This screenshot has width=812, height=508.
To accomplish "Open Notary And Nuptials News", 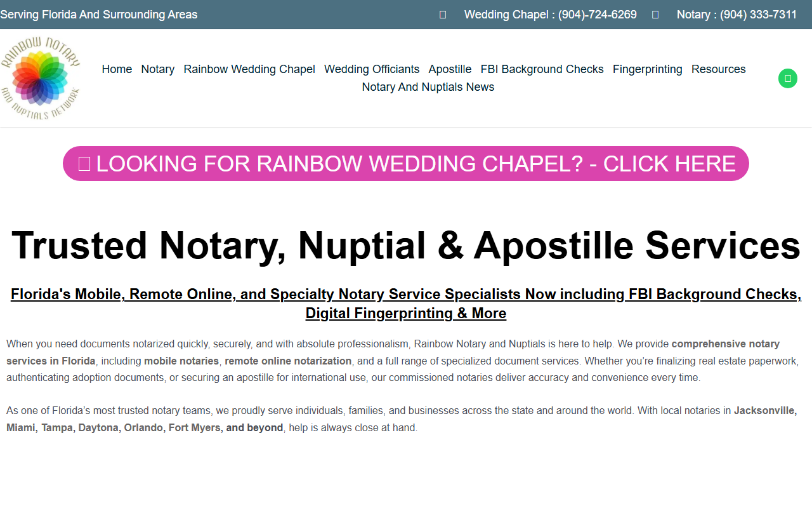I will pos(428,87).
